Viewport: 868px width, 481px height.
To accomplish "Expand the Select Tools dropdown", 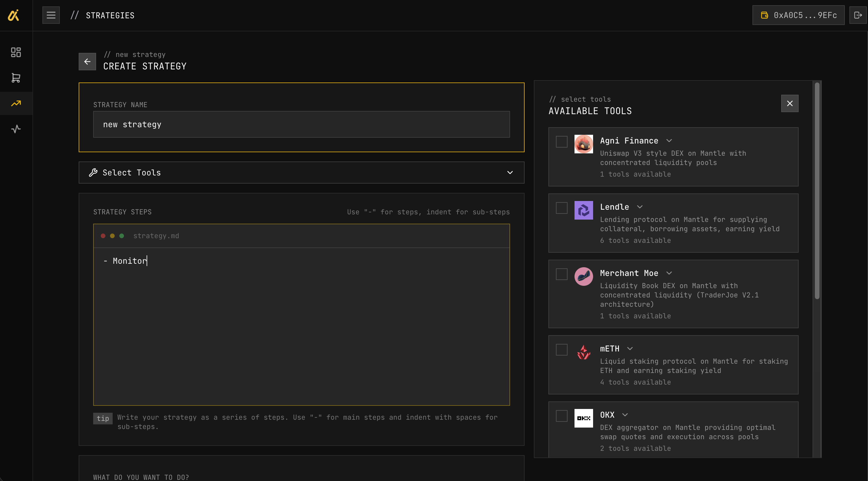I will 301,173.
